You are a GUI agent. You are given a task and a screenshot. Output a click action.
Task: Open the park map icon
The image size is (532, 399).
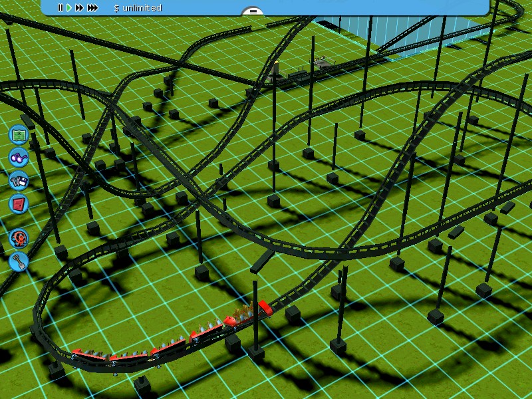[x=19, y=134]
